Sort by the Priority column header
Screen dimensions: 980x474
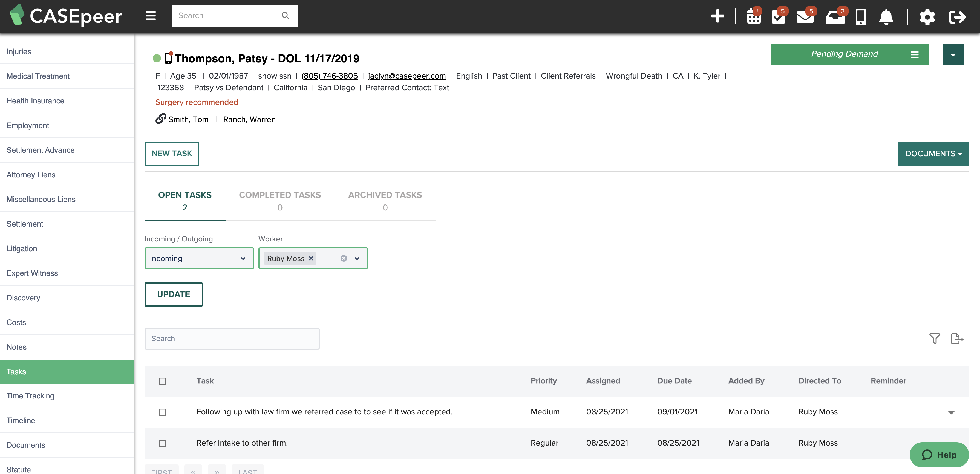tap(543, 381)
